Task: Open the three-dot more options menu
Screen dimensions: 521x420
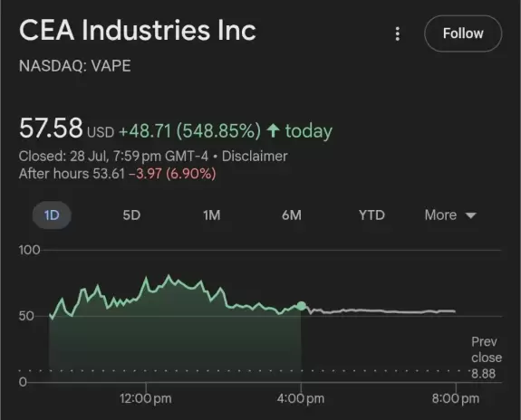Action: point(398,33)
